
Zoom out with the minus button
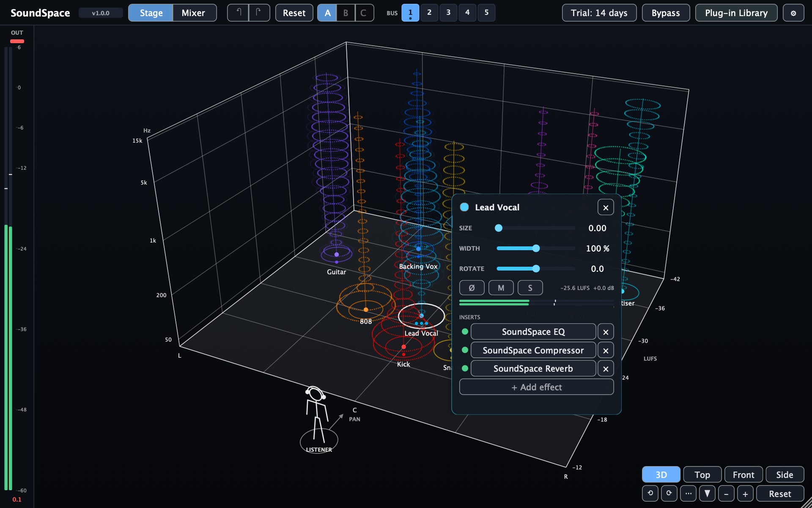[726, 493]
